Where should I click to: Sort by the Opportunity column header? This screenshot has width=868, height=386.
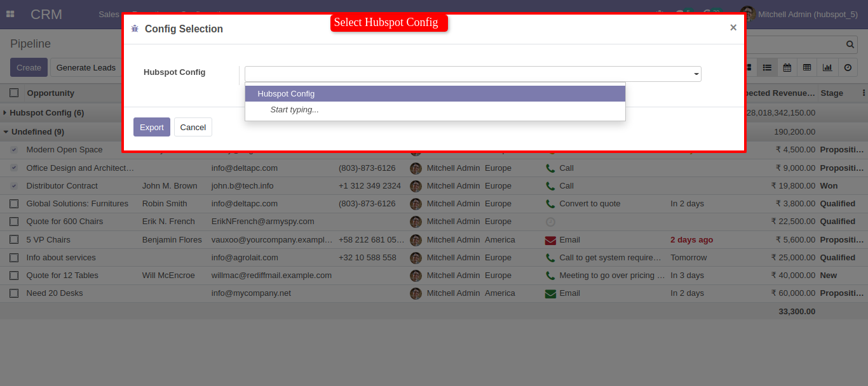[51, 93]
